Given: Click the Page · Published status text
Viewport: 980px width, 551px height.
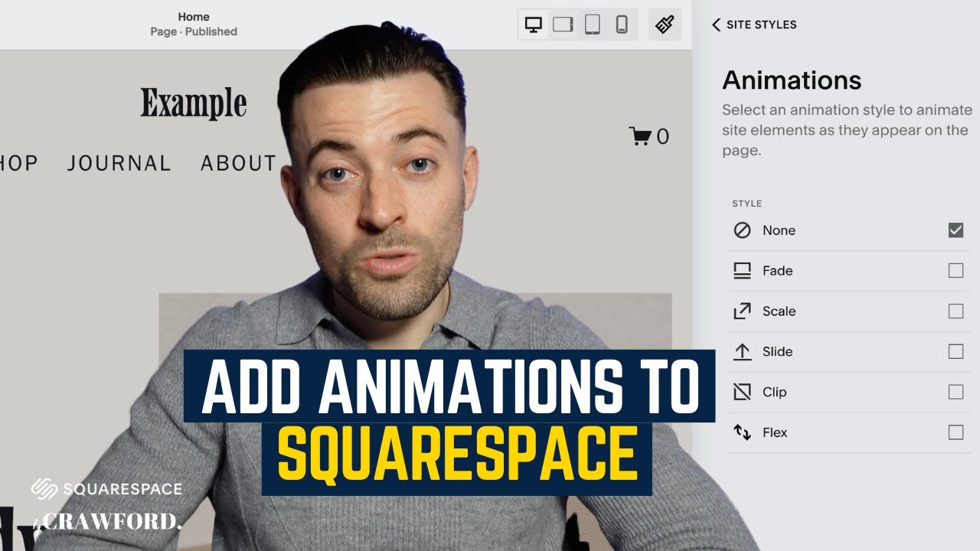Looking at the screenshot, I should [194, 31].
